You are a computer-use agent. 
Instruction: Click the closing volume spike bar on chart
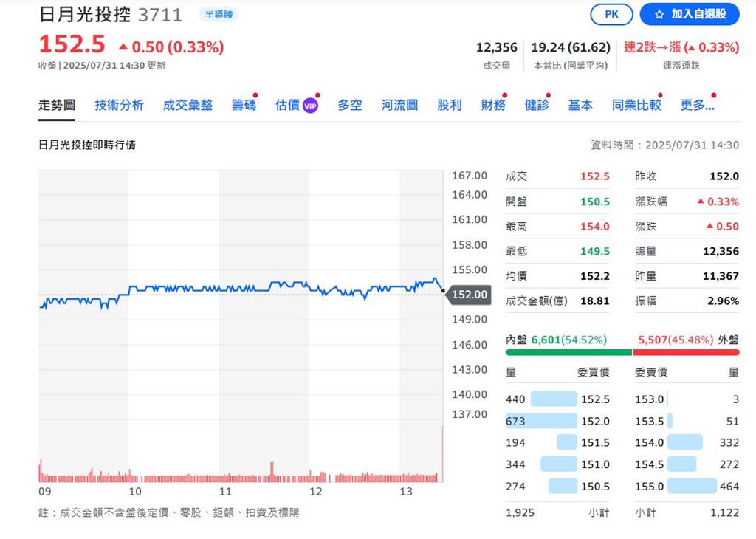tap(442, 453)
